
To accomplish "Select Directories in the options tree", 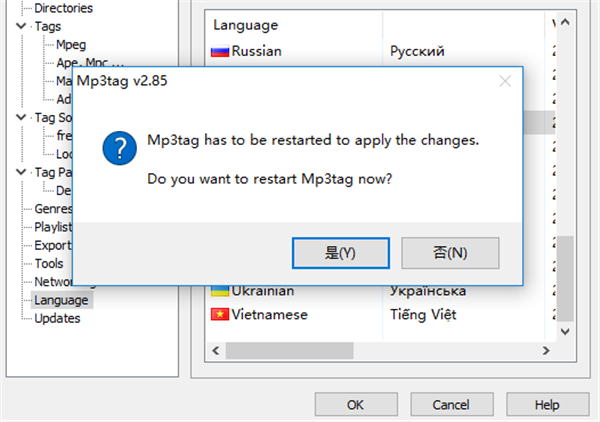I will click(x=63, y=8).
